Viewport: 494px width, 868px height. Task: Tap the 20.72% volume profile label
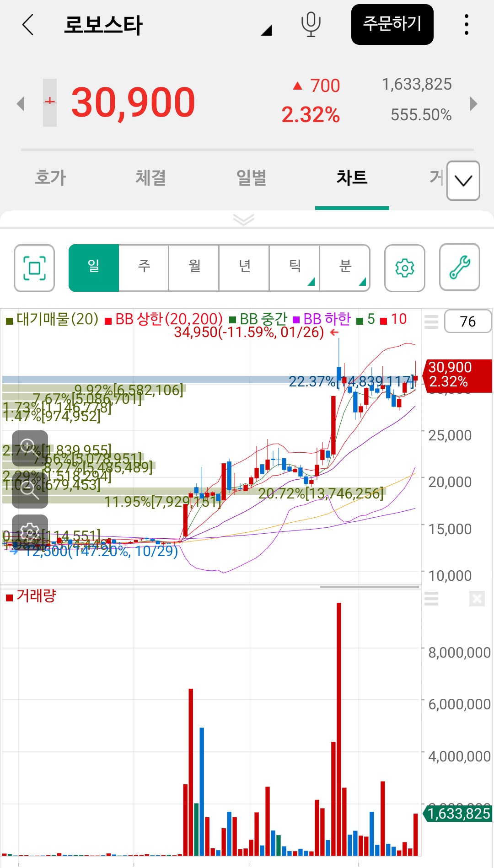click(x=321, y=493)
